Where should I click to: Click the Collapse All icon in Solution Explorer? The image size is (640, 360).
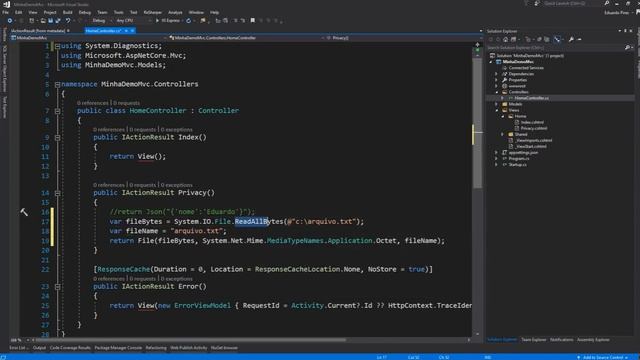pos(540,40)
